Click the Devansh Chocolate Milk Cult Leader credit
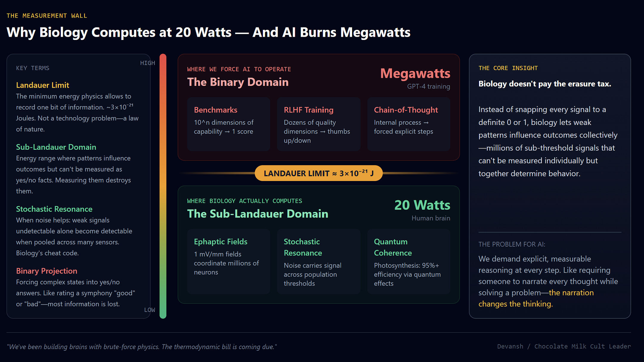Viewport: 644px width, 362px height. click(x=564, y=346)
